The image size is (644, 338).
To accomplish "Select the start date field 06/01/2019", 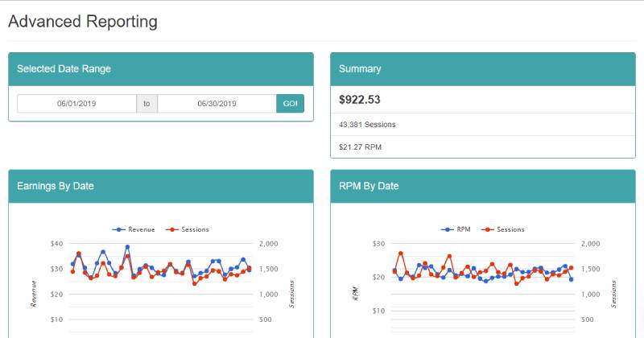I will click(x=76, y=104).
